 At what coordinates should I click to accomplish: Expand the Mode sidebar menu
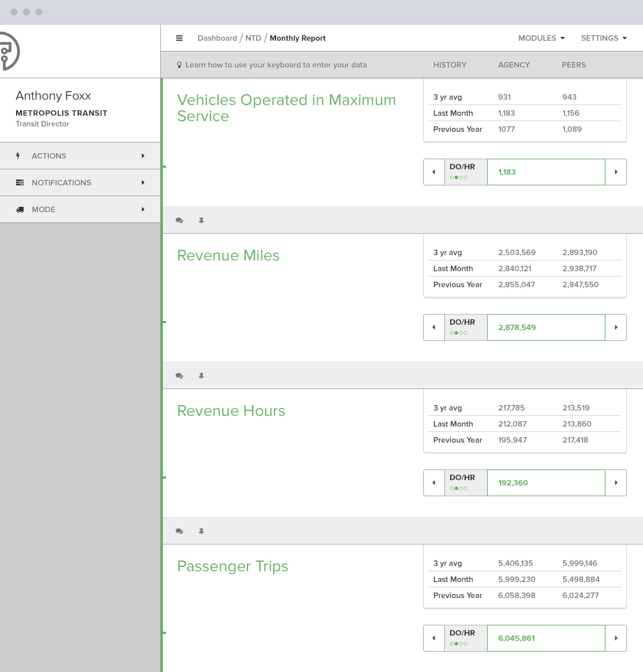click(x=80, y=210)
